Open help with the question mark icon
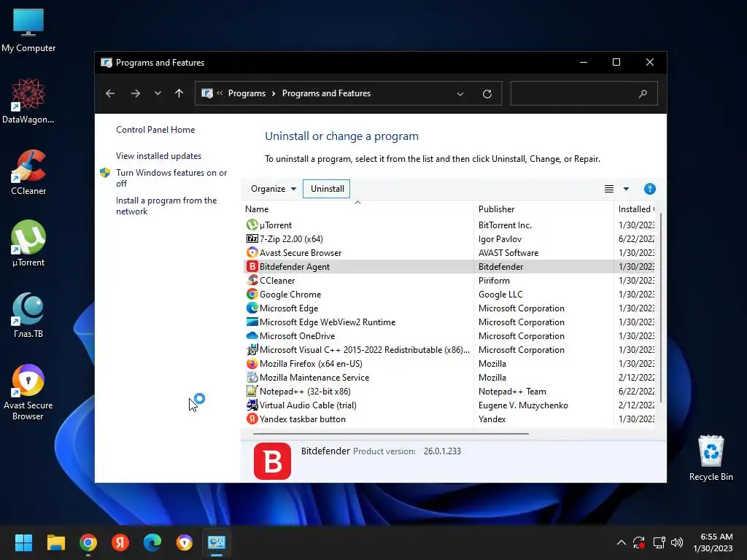 tap(649, 189)
